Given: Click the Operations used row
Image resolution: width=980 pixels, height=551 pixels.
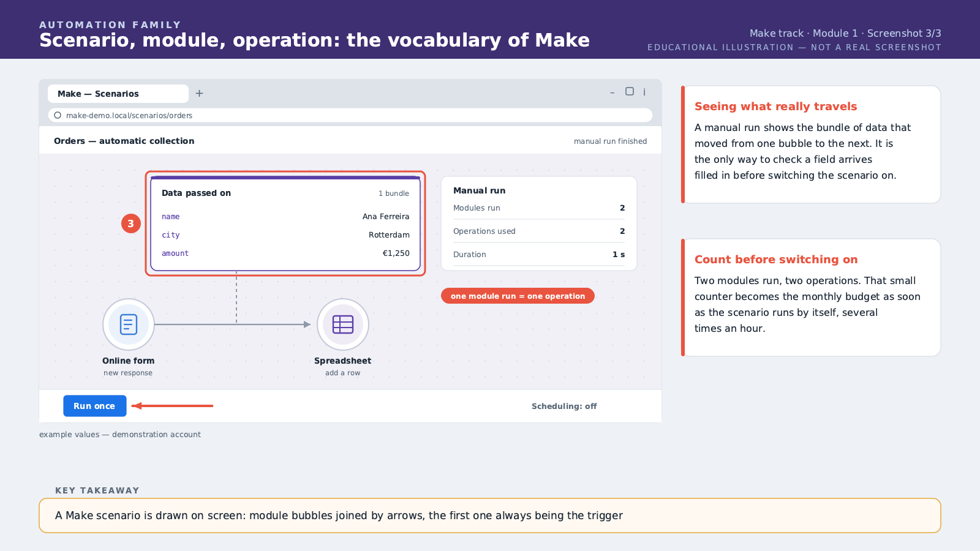Looking at the screenshot, I should click(539, 231).
